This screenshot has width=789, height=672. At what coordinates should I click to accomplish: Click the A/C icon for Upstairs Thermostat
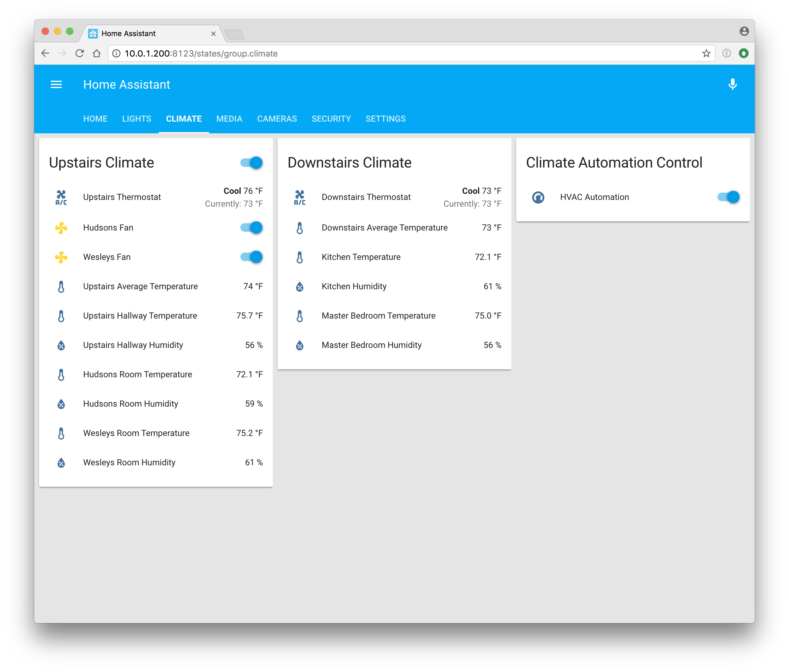(x=60, y=197)
